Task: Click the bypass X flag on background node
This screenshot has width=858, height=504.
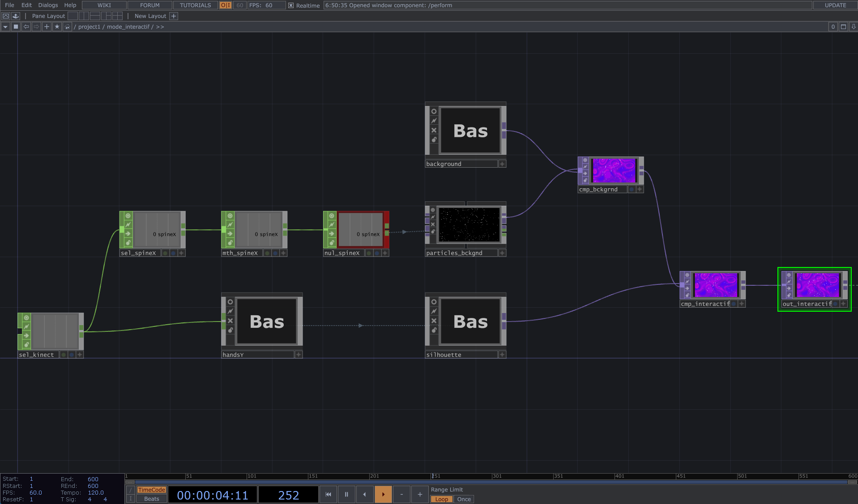Action: click(x=434, y=130)
